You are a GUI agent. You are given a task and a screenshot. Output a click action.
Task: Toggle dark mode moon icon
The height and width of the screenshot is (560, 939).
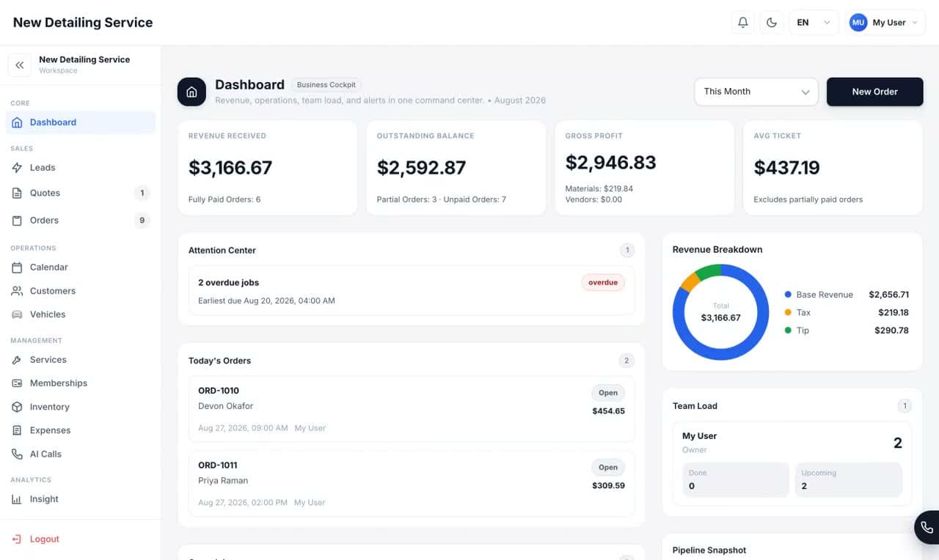[x=771, y=23]
